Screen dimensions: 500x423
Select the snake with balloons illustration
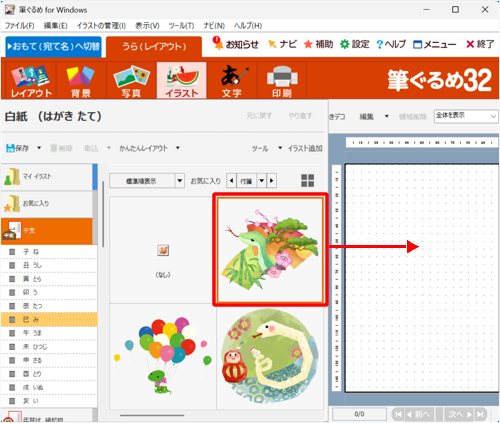pos(163,356)
